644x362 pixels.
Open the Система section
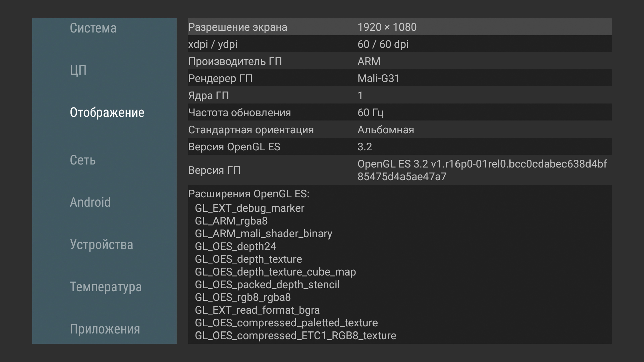[93, 28]
